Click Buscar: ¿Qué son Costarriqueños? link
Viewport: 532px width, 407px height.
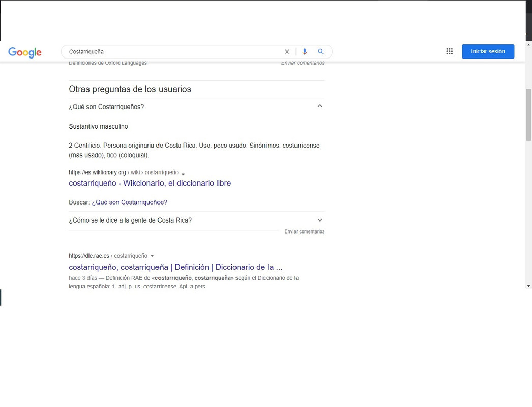[x=130, y=202]
